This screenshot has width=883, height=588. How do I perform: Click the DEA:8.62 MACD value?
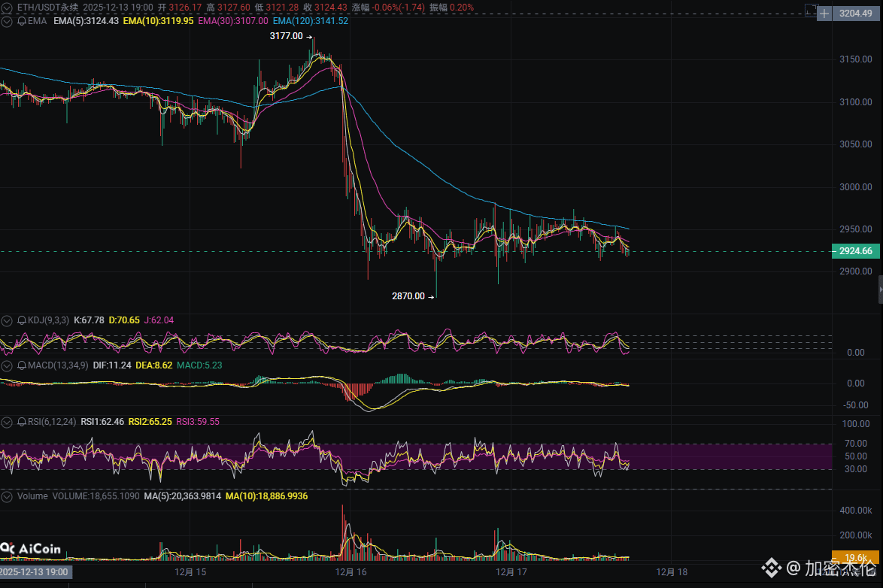[153, 365]
